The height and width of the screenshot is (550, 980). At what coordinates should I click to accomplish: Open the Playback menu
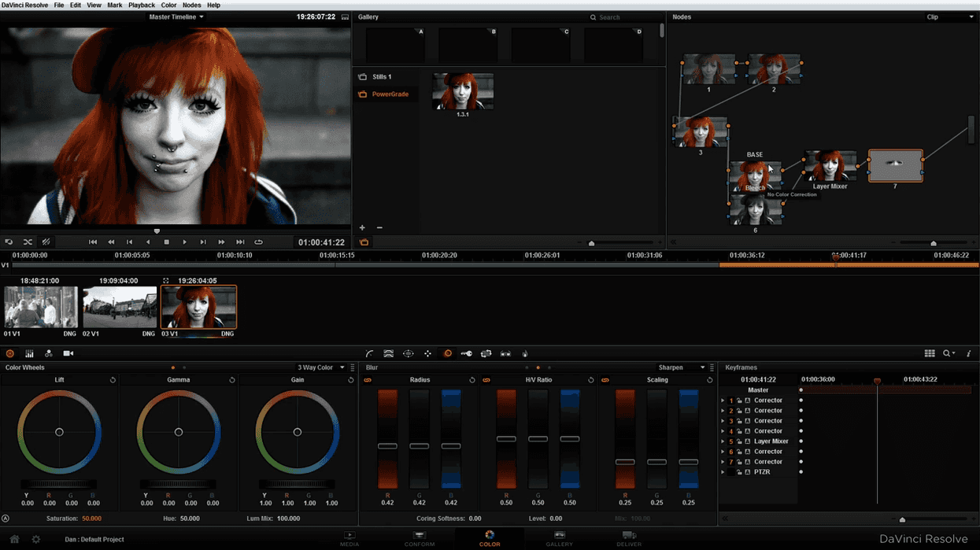[x=142, y=5]
